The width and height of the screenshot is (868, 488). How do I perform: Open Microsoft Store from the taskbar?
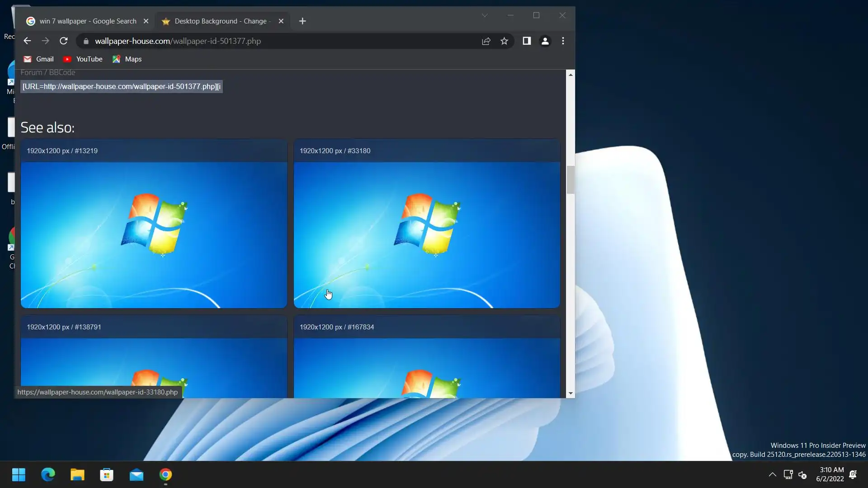(x=107, y=475)
